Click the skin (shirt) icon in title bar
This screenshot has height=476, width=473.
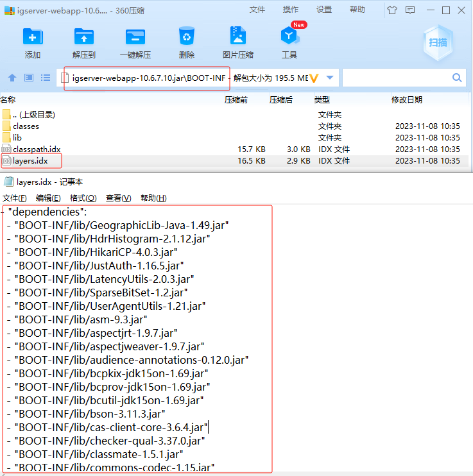[x=392, y=10]
